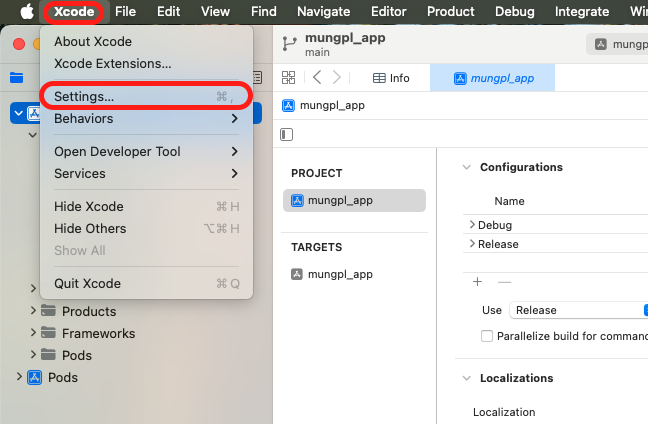Click the scheme selector in toolbar
This screenshot has width=648, height=424.
click(x=617, y=44)
